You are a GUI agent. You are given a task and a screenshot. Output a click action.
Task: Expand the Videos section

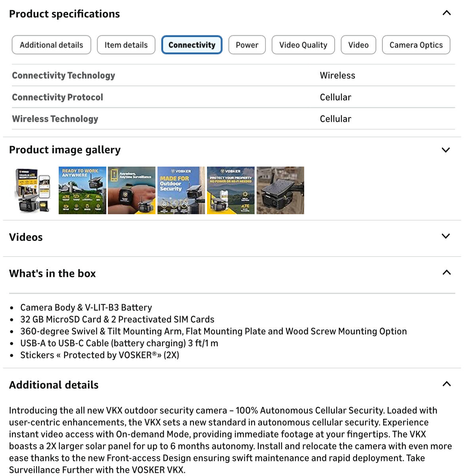pos(446,236)
